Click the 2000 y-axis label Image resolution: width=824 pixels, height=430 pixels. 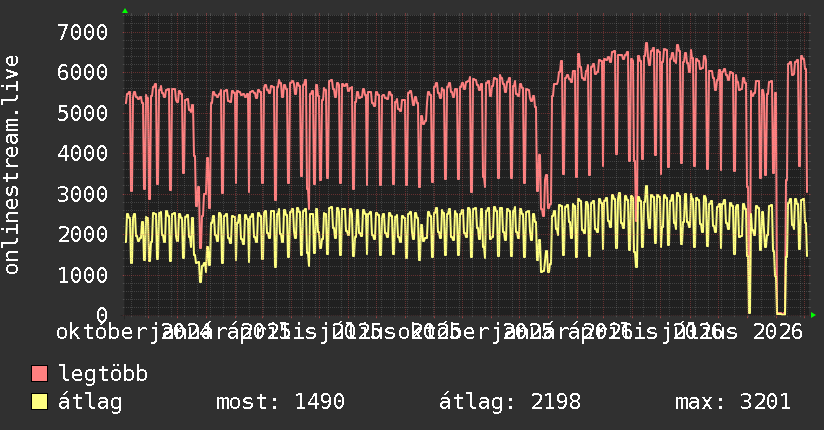click(x=83, y=234)
